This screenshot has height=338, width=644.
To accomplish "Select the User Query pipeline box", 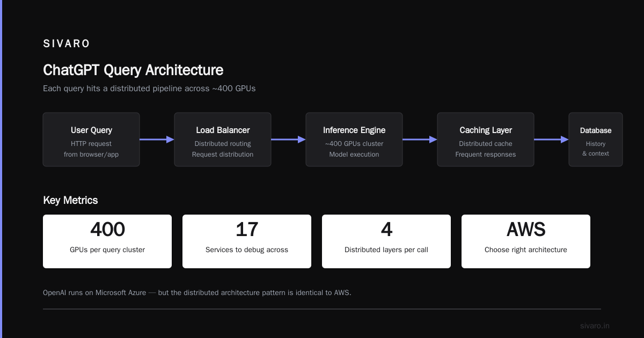I will tap(91, 139).
